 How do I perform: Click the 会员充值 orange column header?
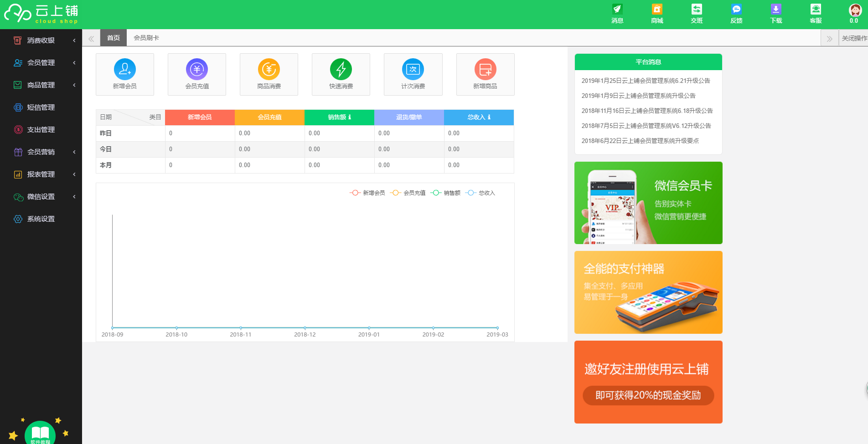[x=269, y=117]
